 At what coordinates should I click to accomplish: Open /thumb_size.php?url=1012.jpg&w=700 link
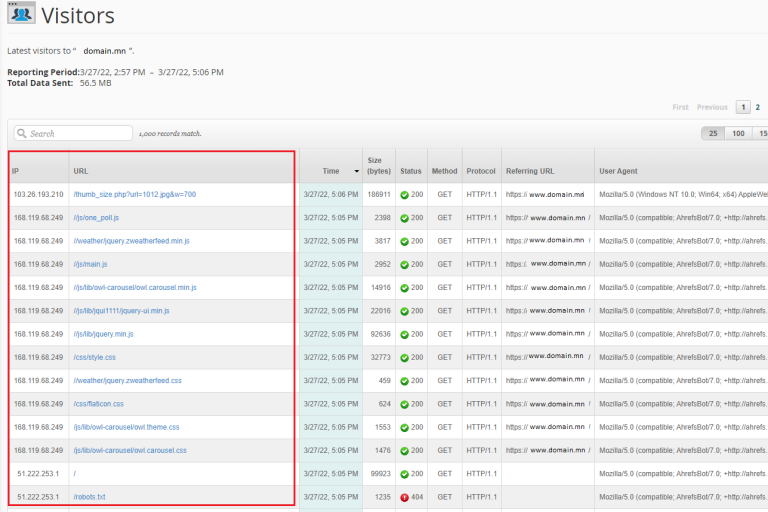135,195
